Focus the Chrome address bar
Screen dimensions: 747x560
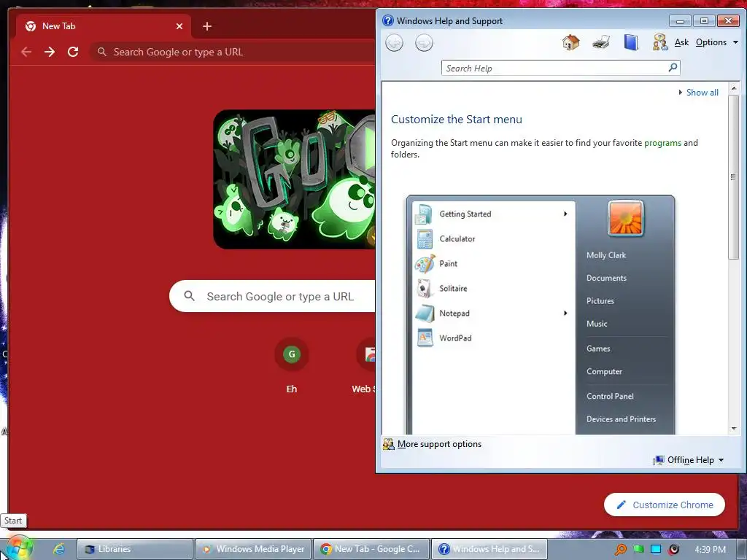[233, 52]
